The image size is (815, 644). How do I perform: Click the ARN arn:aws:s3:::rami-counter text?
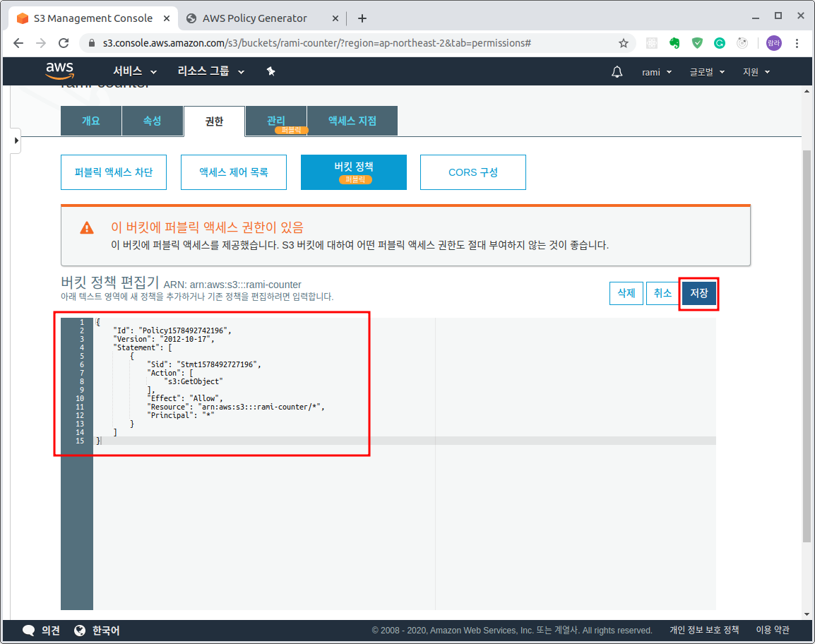click(232, 285)
